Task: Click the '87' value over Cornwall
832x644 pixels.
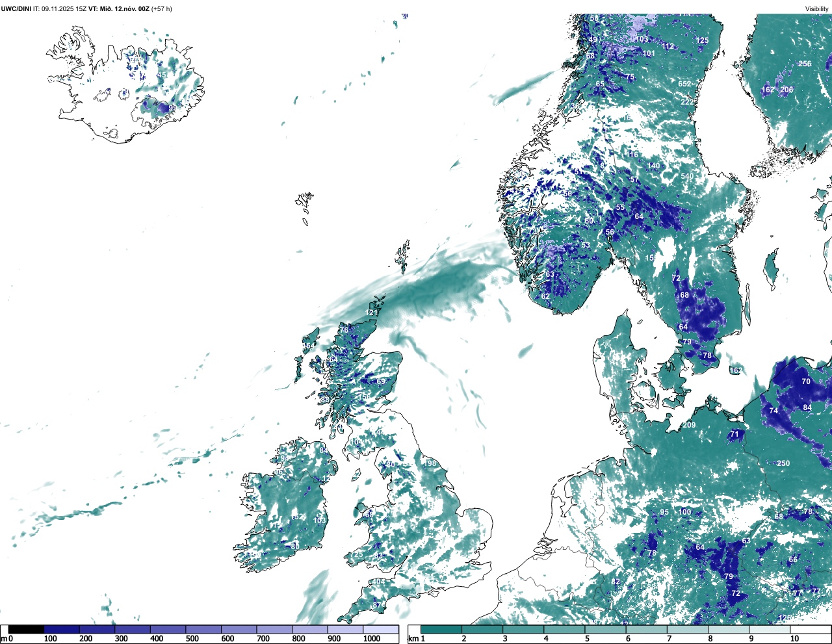Action: (x=376, y=605)
